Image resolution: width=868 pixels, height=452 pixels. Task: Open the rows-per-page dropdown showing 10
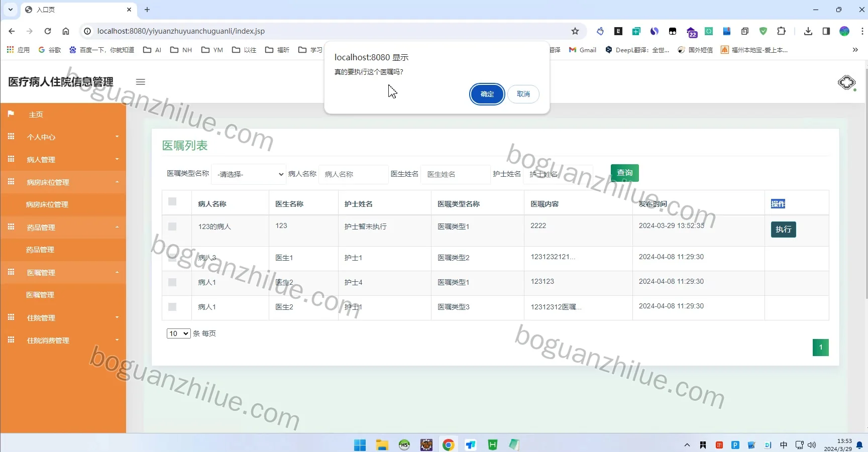point(178,333)
